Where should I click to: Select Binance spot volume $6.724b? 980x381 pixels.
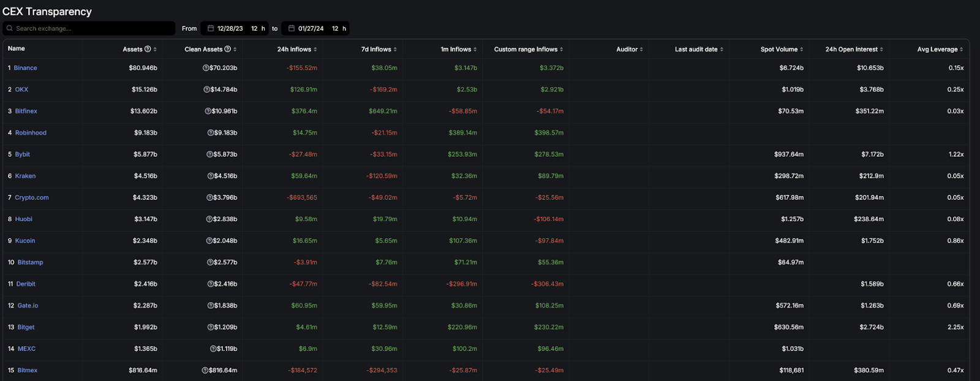click(791, 68)
